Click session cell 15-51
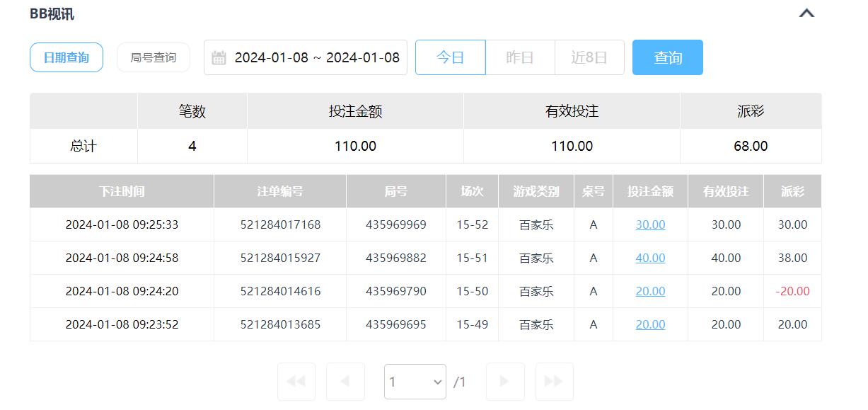Screen dimensions: 868x410 tap(472, 258)
